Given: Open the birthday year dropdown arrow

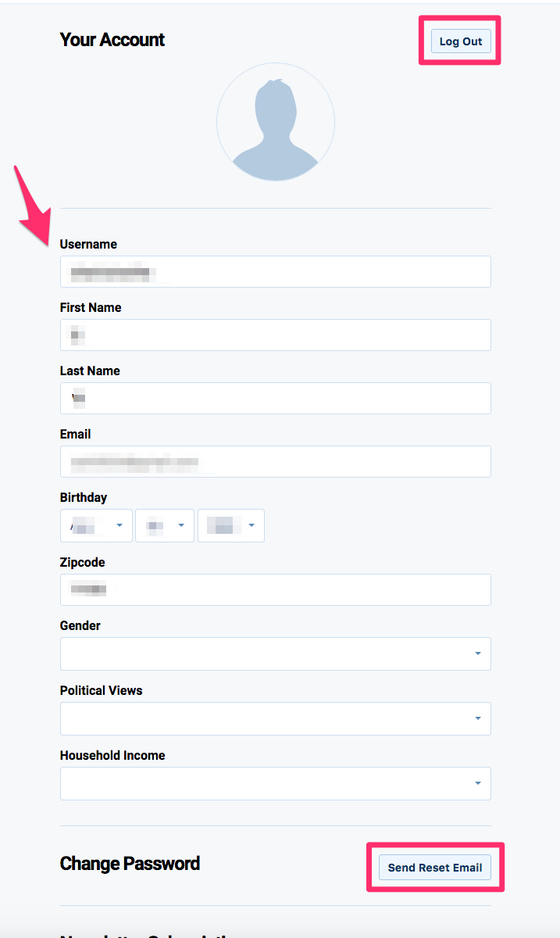Looking at the screenshot, I should pyautogui.click(x=251, y=526).
